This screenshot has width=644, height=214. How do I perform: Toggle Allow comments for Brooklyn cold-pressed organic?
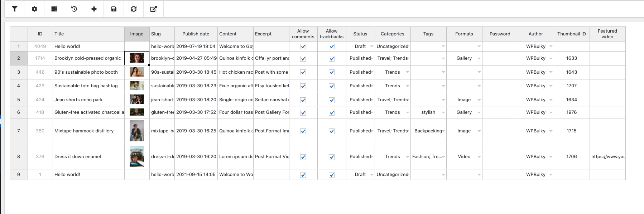coord(303,59)
